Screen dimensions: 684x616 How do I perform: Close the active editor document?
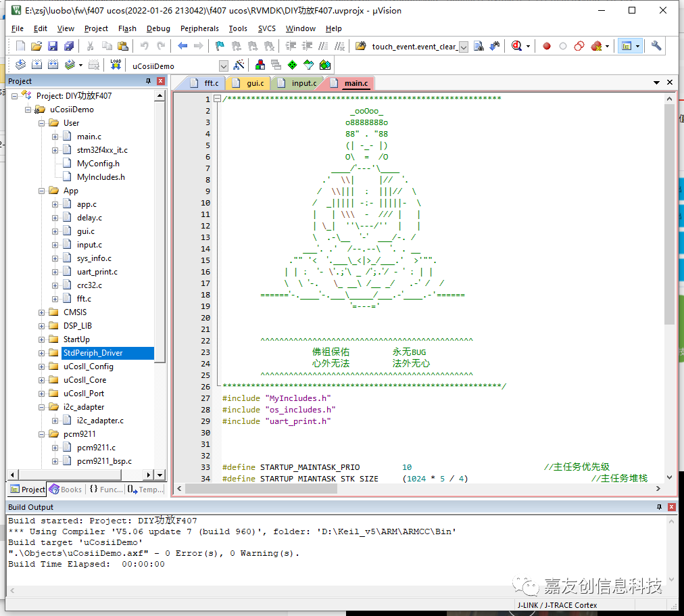670,82
